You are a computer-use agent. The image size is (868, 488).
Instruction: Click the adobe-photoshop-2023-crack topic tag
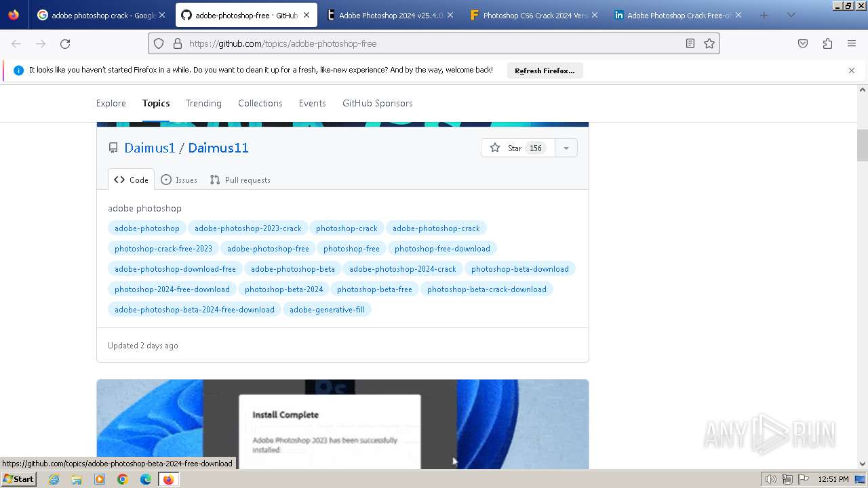(x=248, y=228)
